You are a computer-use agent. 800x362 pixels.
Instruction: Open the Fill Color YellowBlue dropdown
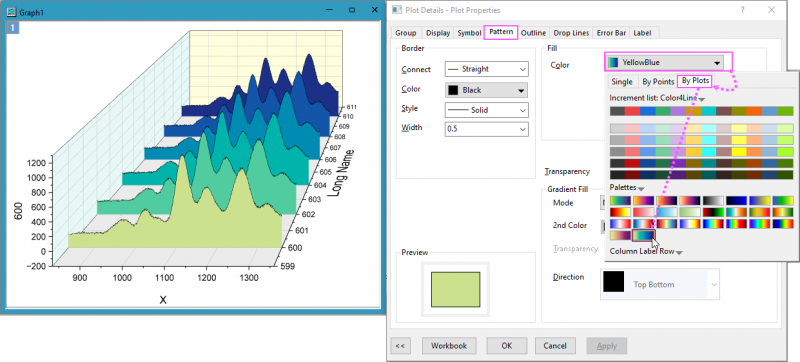pos(664,63)
